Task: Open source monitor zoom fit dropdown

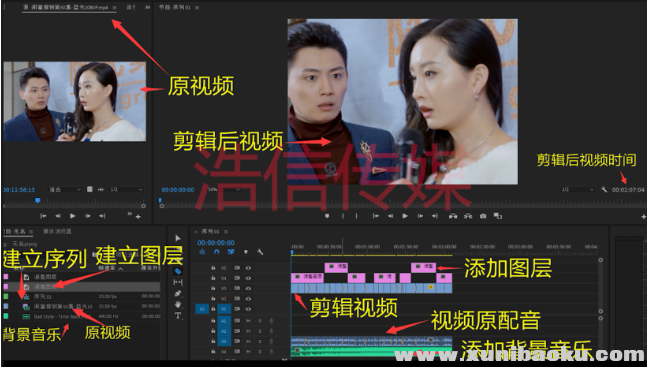Action: click(65, 189)
